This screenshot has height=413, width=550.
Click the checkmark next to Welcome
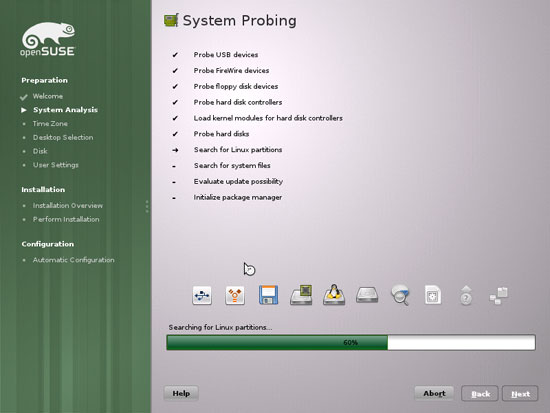click(x=24, y=97)
